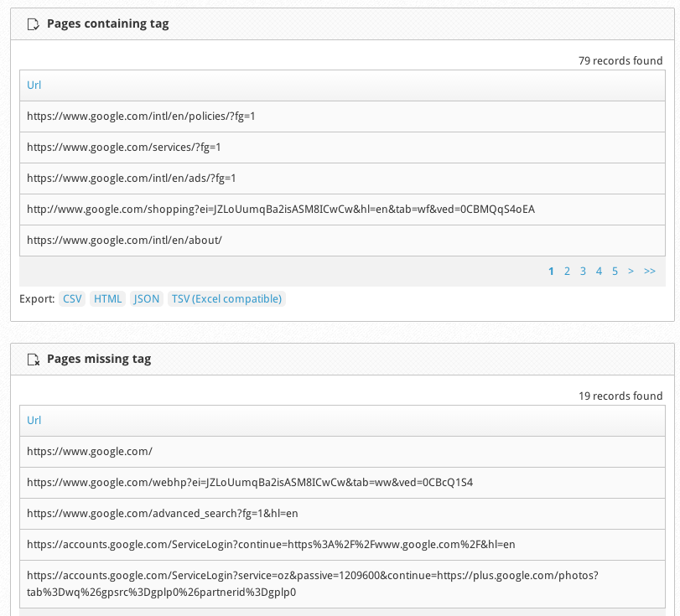Export results as HTML

tap(107, 298)
